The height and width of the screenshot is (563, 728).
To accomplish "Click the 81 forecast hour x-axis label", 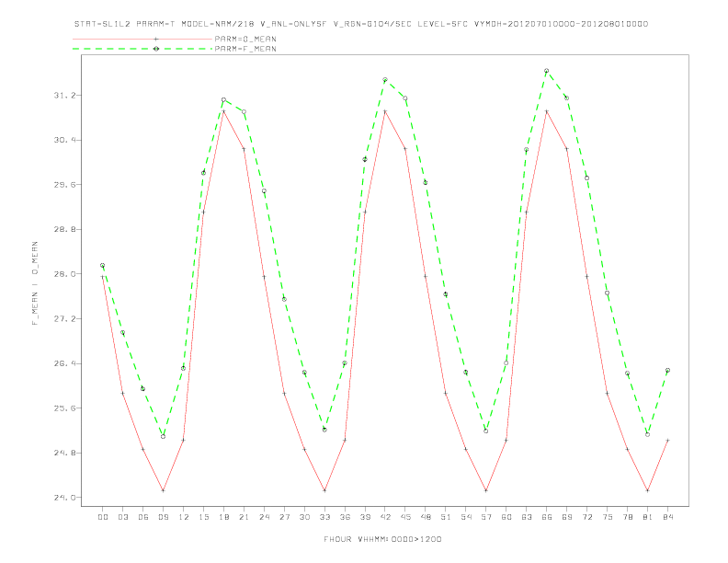I will pos(648,517).
